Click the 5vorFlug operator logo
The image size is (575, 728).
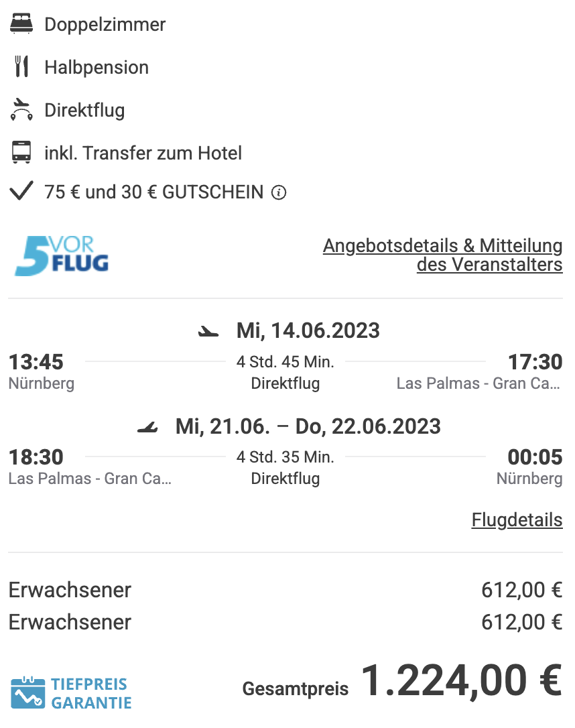tap(62, 256)
